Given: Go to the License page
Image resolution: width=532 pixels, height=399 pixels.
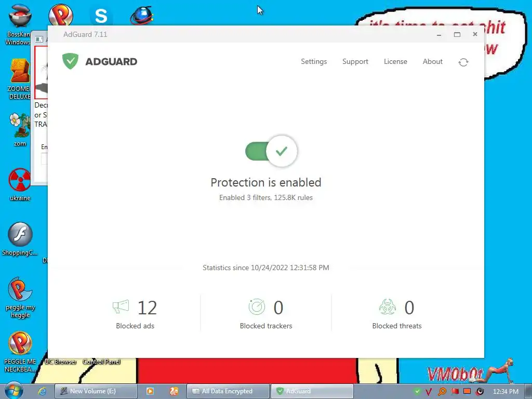Looking at the screenshot, I should tap(395, 61).
